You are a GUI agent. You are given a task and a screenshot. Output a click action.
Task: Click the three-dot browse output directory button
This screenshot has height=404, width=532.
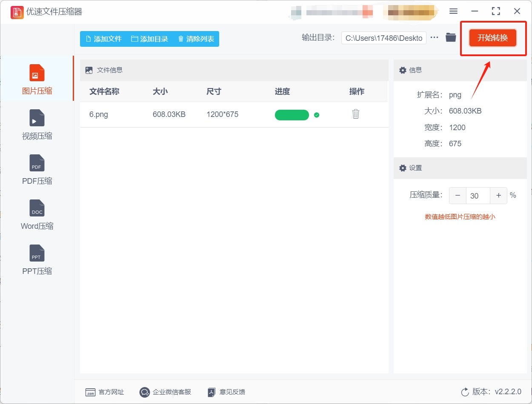click(434, 37)
